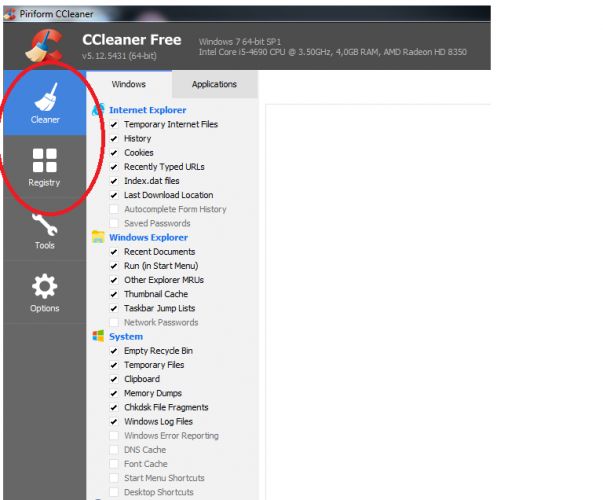Click the Intel Core i5-4690 system info line
Image resolution: width=603 pixels, height=500 pixels.
click(333, 52)
